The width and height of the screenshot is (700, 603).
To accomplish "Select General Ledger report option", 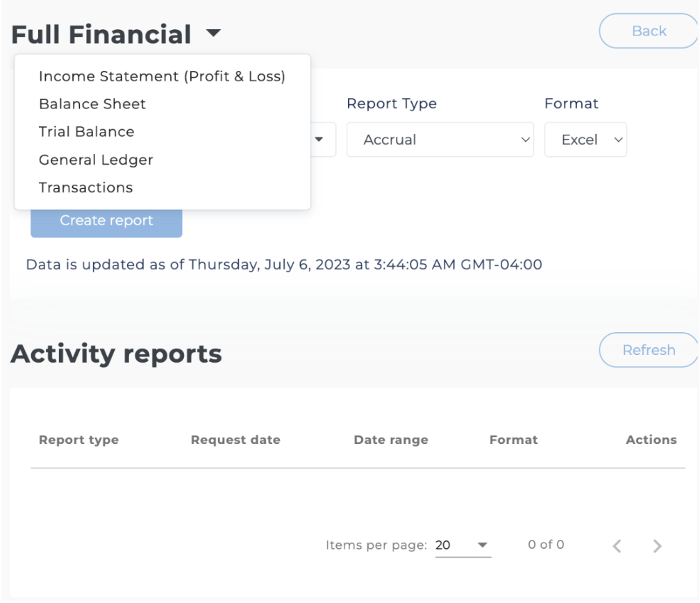I will (x=96, y=160).
